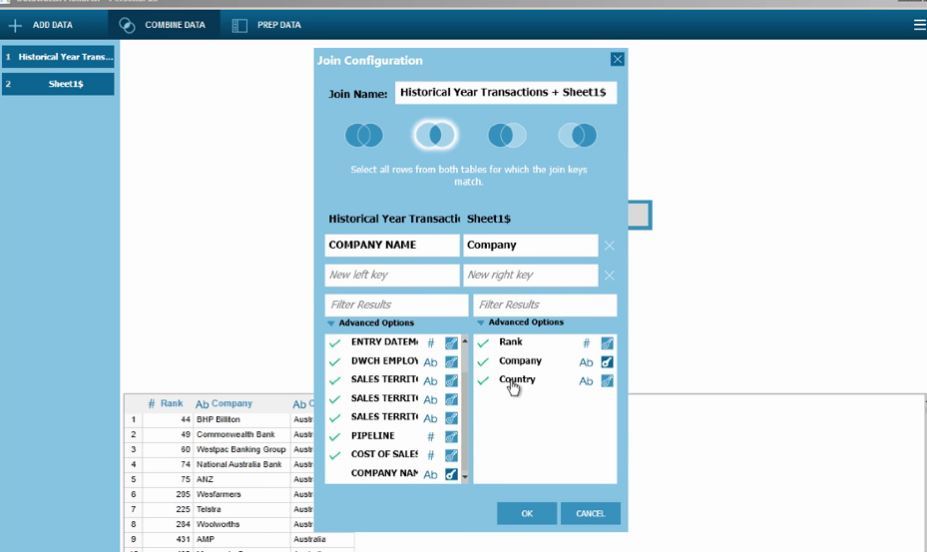Confirm the join with OK
The height and width of the screenshot is (552, 927).
coord(527,513)
